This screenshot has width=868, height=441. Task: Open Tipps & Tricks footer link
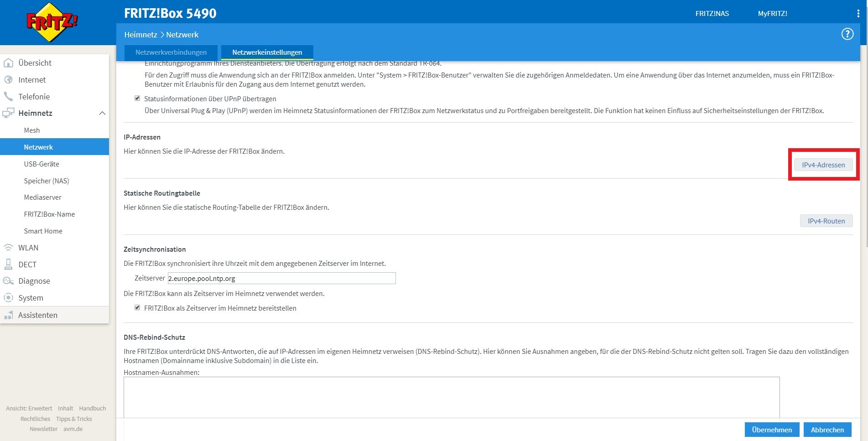pyautogui.click(x=74, y=419)
